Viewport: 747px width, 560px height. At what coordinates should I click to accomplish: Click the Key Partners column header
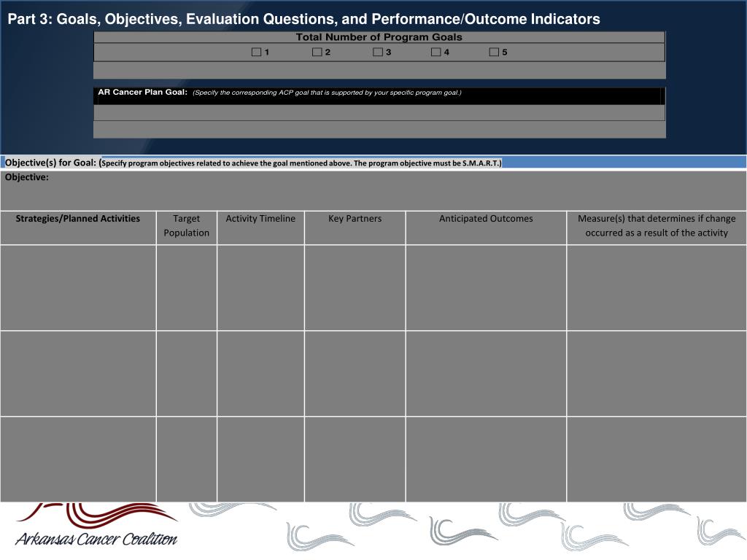[x=355, y=228]
